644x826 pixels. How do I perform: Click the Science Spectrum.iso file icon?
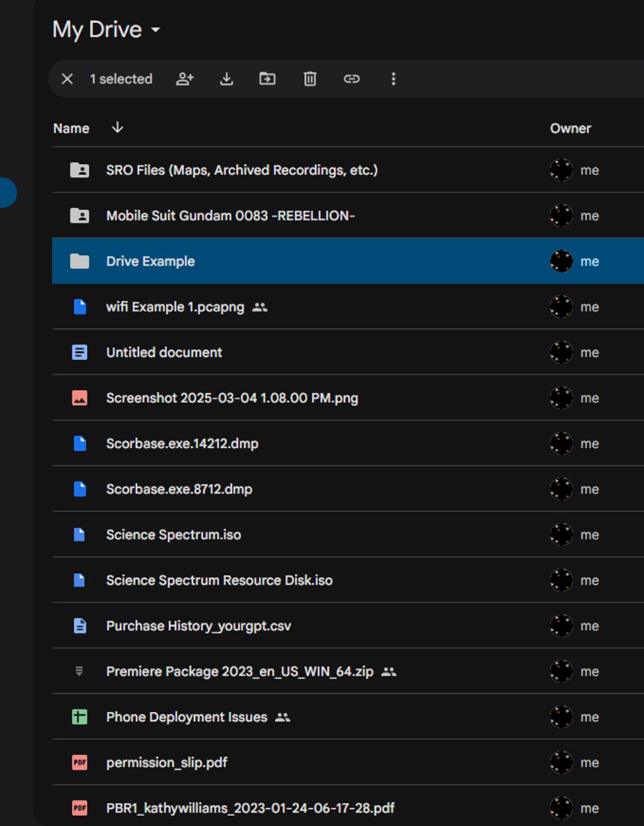(x=79, y=535)
